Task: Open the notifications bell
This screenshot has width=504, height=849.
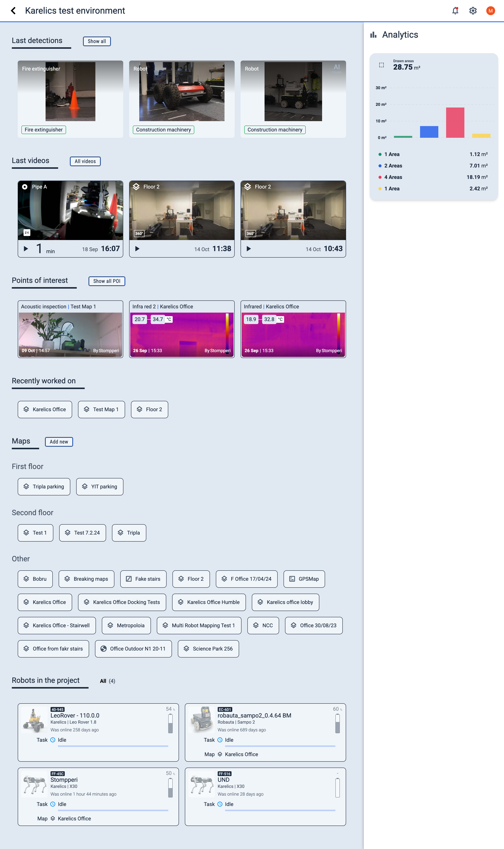Action: point(455,11)
